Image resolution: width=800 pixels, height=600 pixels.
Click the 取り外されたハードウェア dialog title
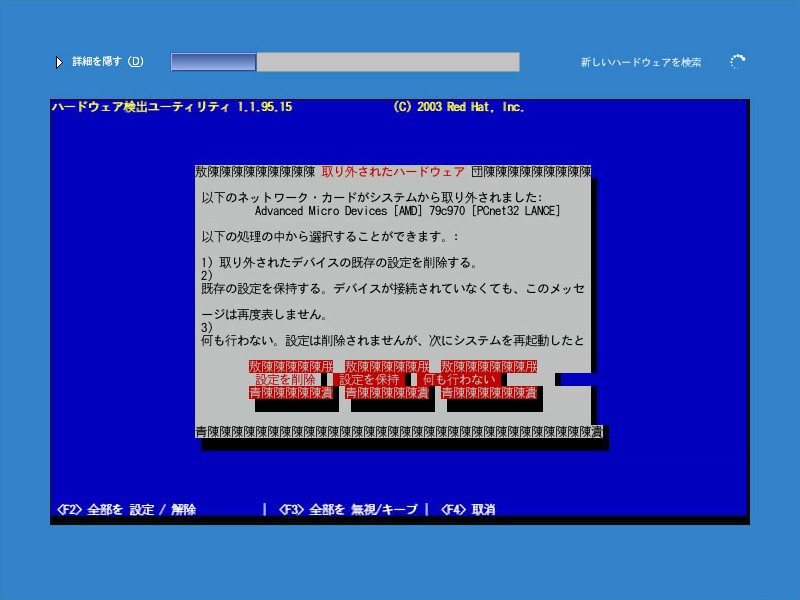tap(393, 172)
